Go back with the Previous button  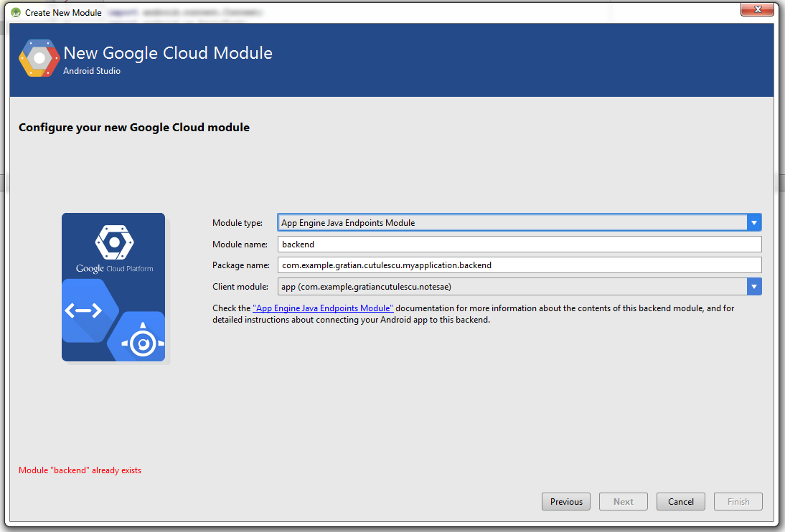point(566,502)
